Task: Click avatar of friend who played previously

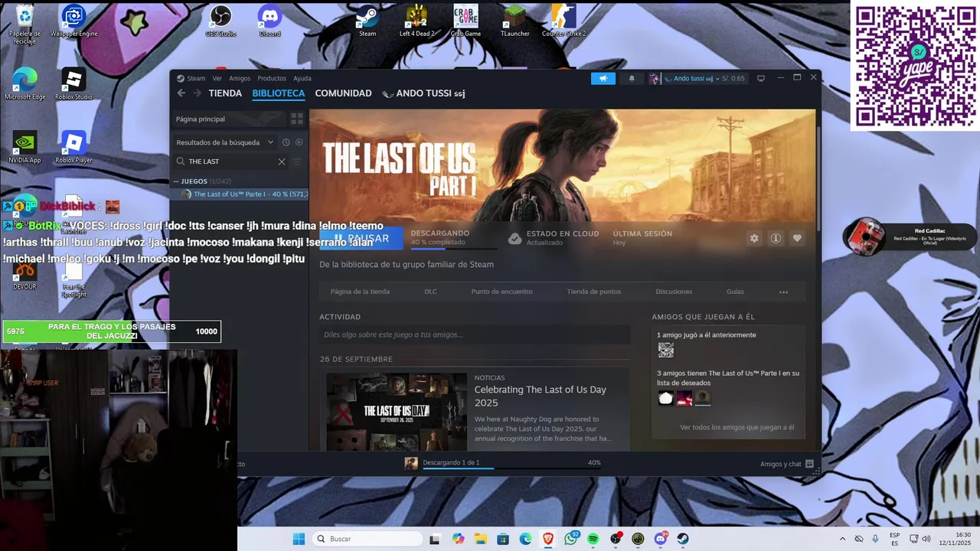Action: [x=666, y=350]
